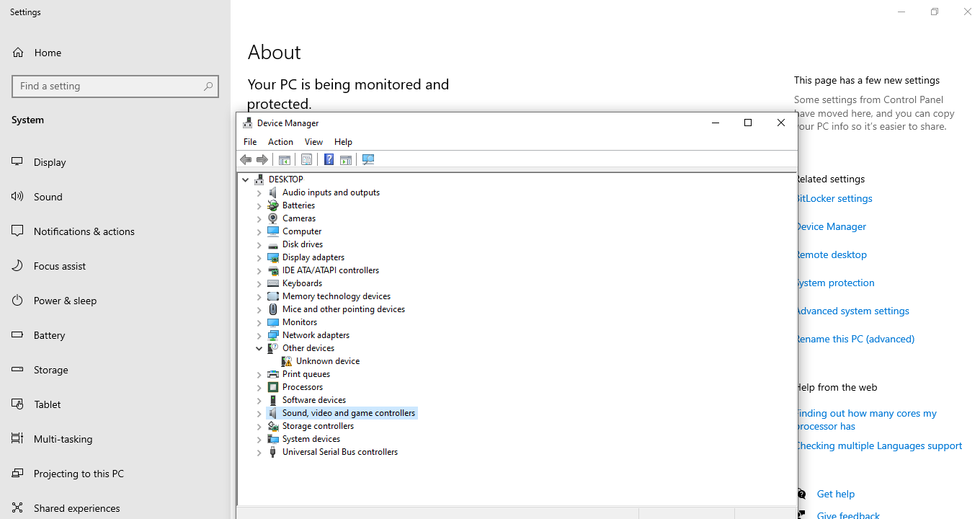The image size is (980, 519).
Task: Select Storage controllers row text
Action: pyautogui.click(x=318, y=426)
